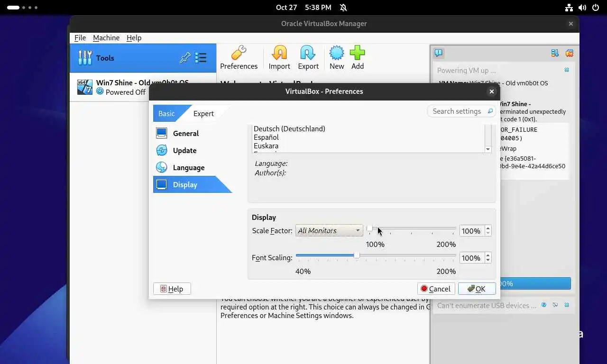Screen dimensions: 607x364
Task: Click the remove finished notifications icon
Action: coord(569,53)
